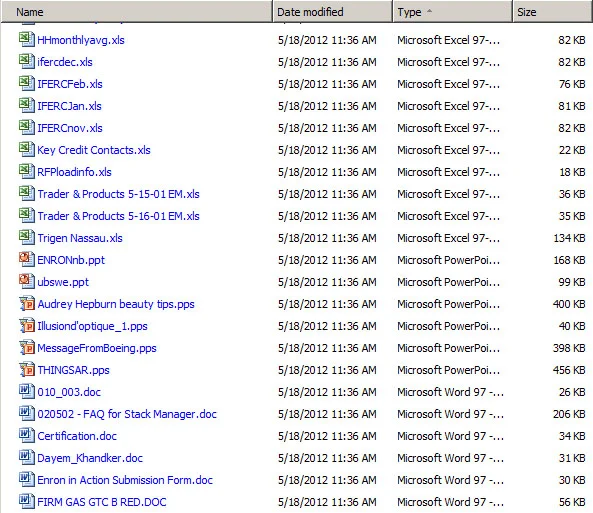Viewport: 593px width, 513px height.
Task: Click the Excel icon next to ifercdec.xls
Action: [x=26, y=61]
